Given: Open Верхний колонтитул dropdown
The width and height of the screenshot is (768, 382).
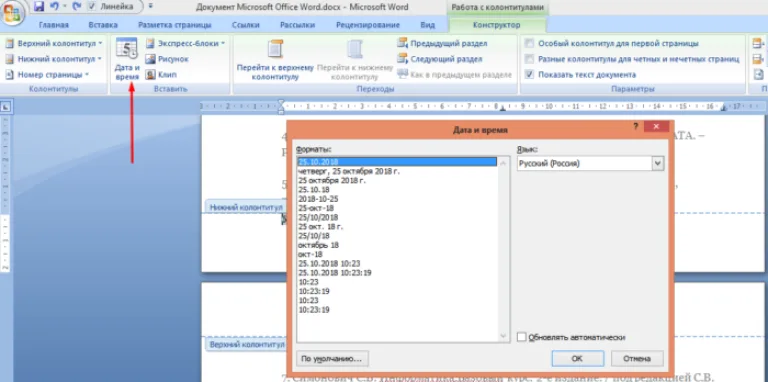Looking at the screenshot, I should pos(54,43).
